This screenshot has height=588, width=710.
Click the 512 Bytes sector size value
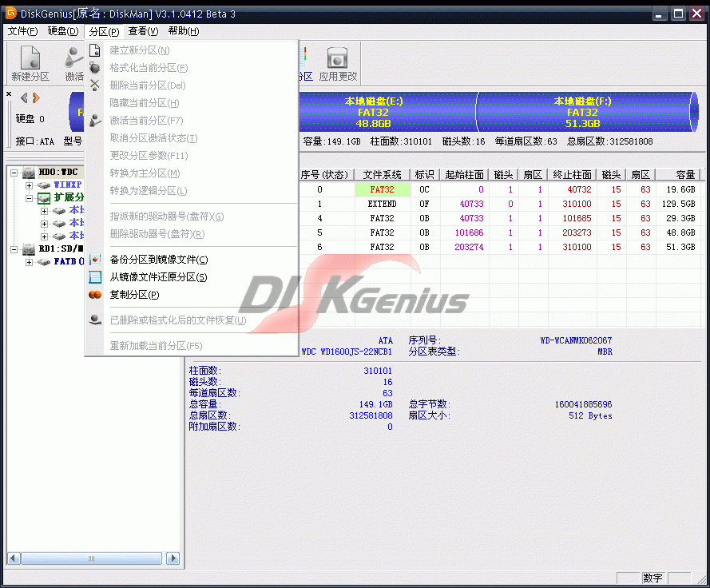[x=590, y=415]
